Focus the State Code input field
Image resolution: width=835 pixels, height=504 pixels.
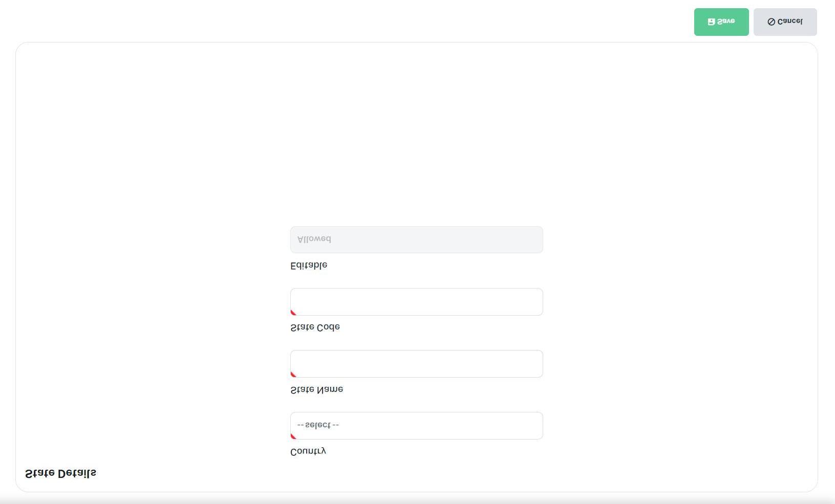click(416, 302)
